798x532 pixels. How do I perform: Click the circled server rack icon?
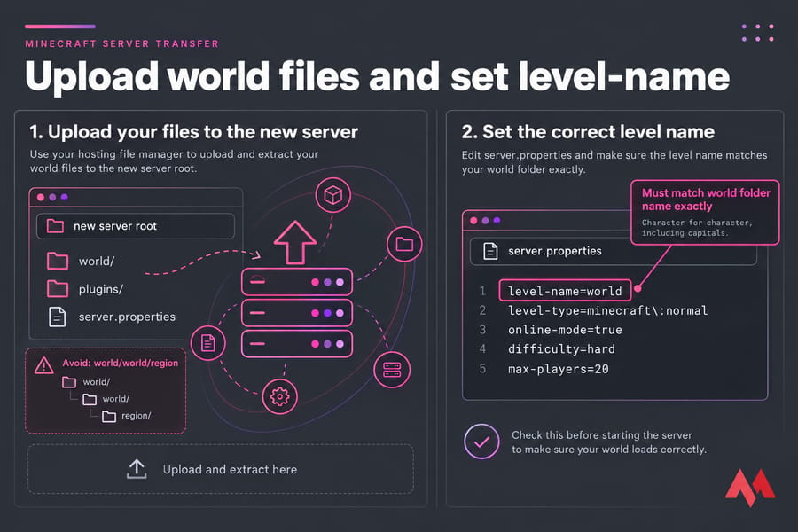click(x=392, y=370)
